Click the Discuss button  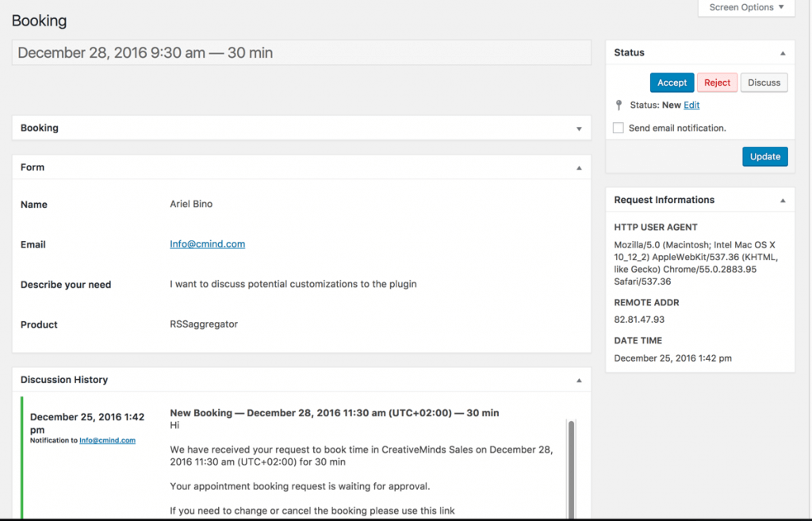click(x=764, y=82)
